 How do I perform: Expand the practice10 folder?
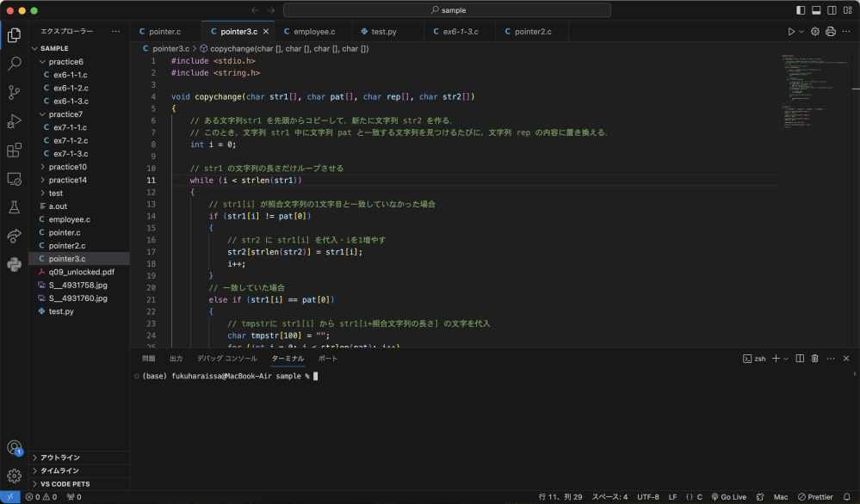[x=79, y=167]
